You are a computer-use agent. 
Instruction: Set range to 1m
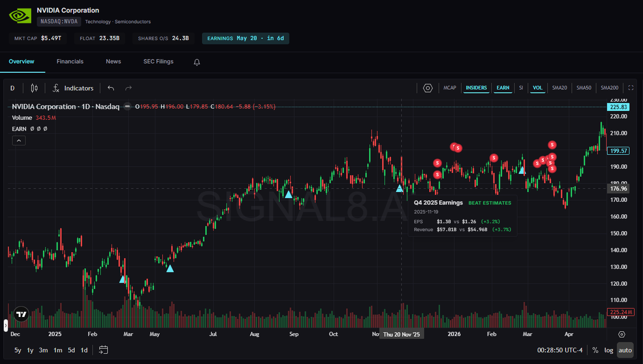58,350
